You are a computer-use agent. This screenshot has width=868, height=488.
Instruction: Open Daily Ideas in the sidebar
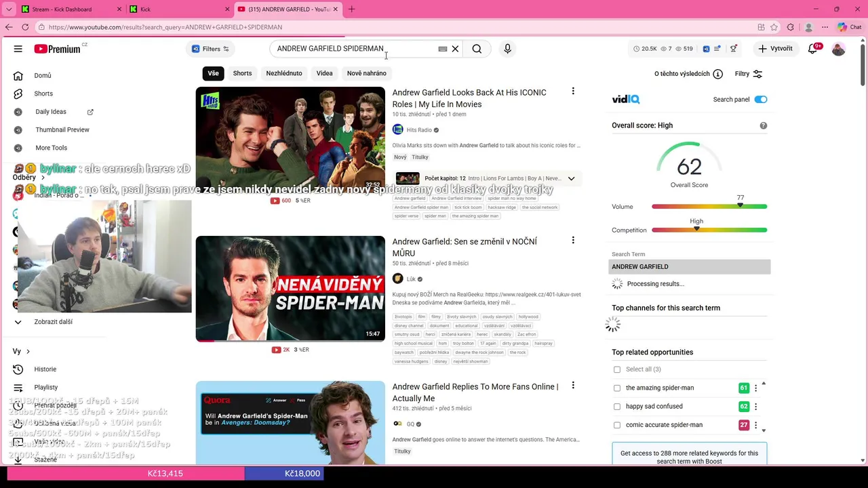(51, 112)
